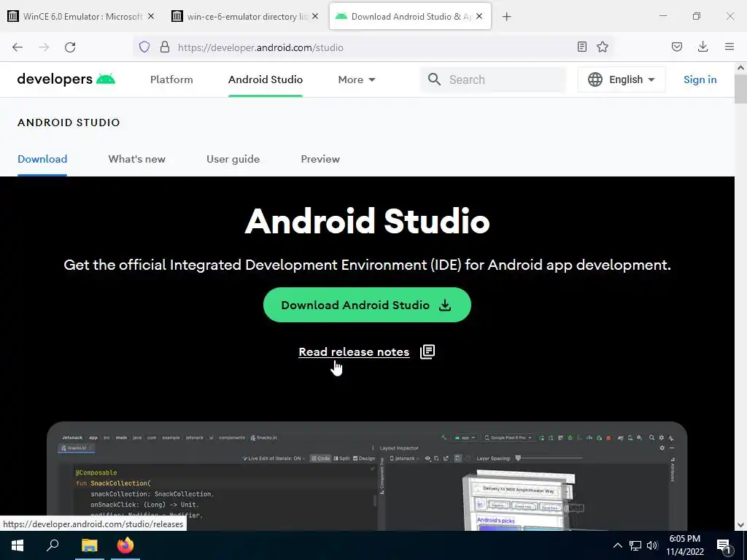Show hidden system tray icons

617,545
